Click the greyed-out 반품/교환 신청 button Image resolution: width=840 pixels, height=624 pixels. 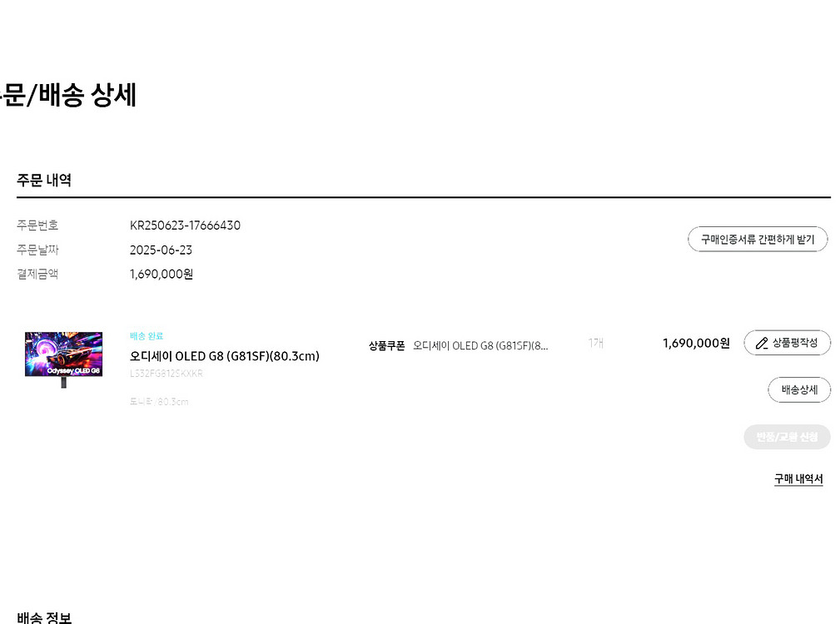tap(787, 437)
